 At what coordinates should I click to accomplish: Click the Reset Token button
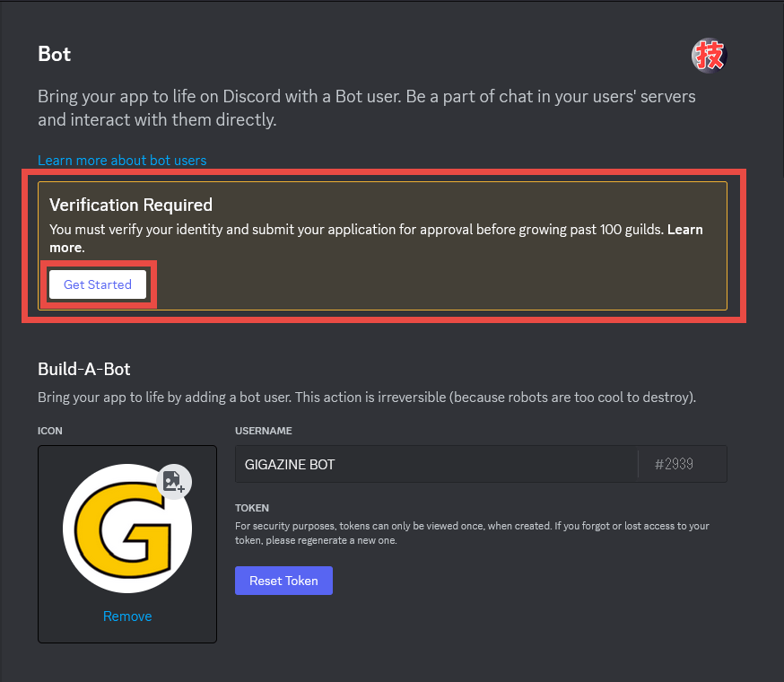pos(283,581)
